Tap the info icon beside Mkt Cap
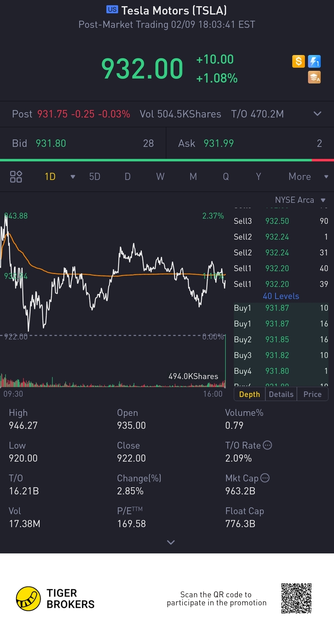The image size is (334, 644). tap(265, 478)
